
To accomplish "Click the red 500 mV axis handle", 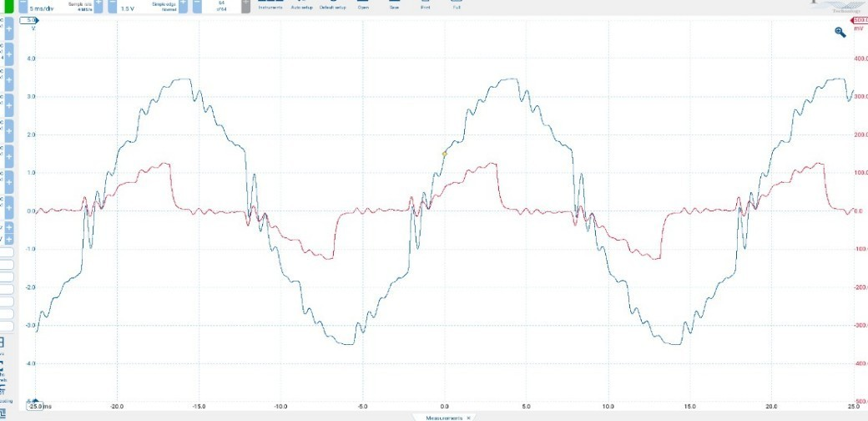I will click(859, 21).
